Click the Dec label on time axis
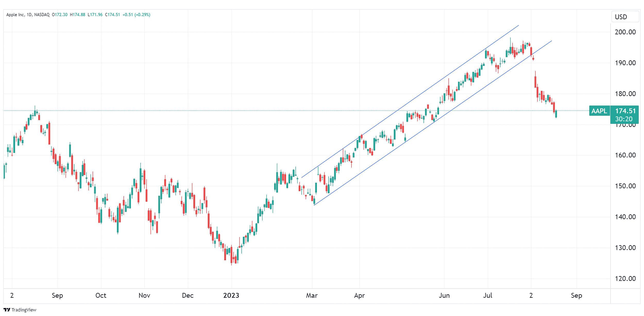Image resolution: width=644 pixels, height=316 pixels. click(x=188, y=295)
